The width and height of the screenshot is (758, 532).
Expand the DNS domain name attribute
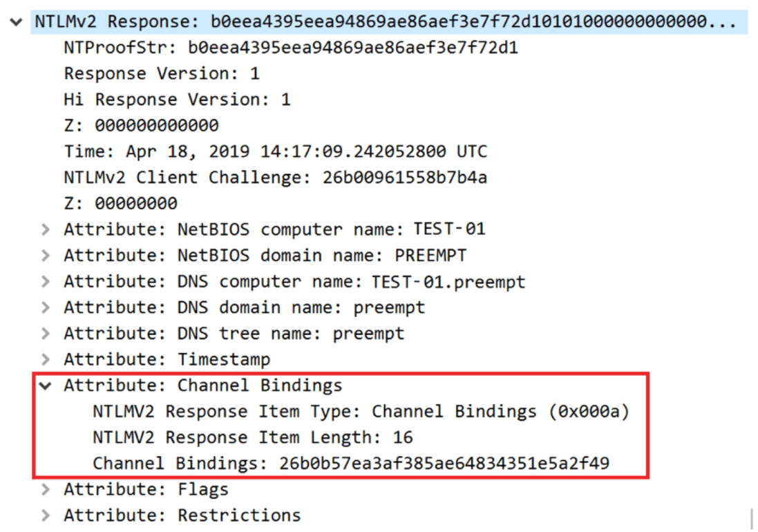click(x=46, y=307)
